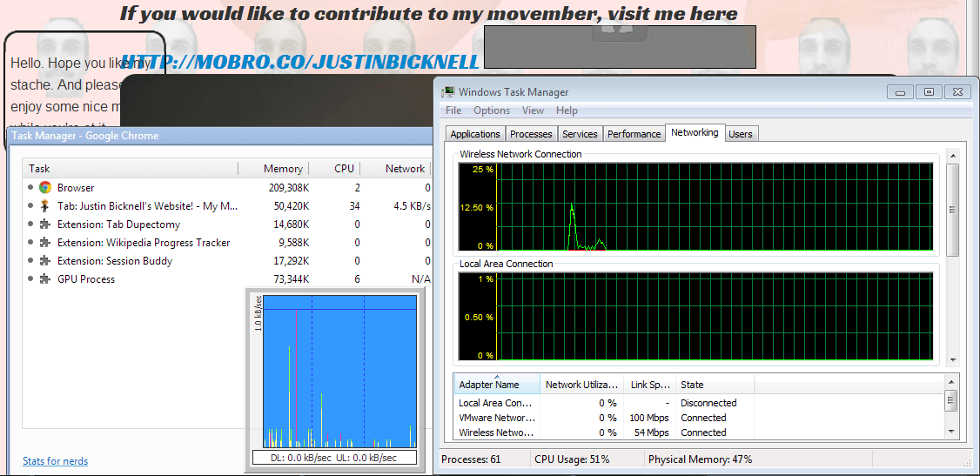Click the blue network speed graph widget
Viewport: 980px width, 476px height.
pyautogui.click(x=339, y=371)
